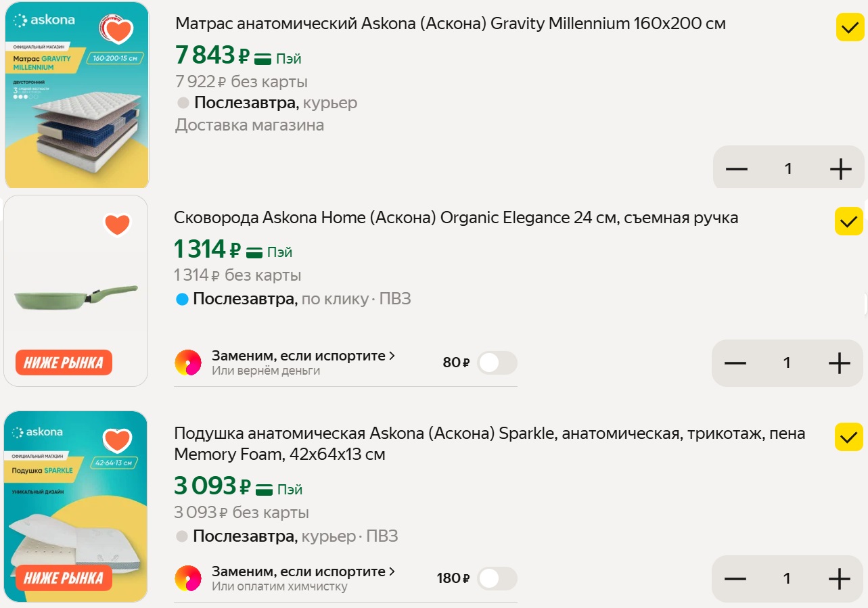Expand frying pan 'Заменим, если испортите' details
Screen dimensions: 868x608
tap(303, 356)
